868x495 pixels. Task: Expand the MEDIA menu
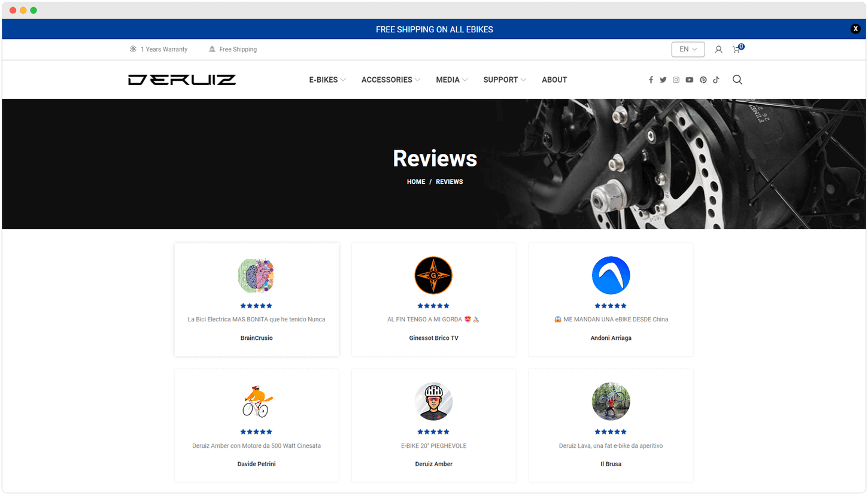tap(452, 80)
